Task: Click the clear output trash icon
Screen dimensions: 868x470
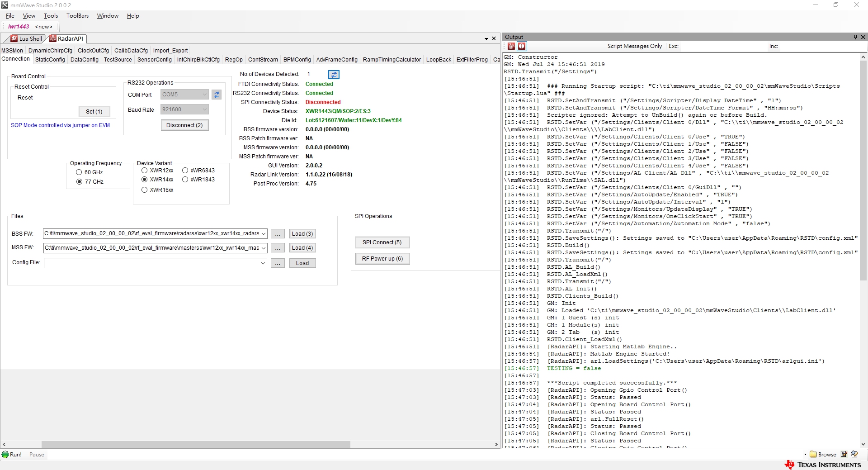Action: pyautogui.click(x=511, y=46)
